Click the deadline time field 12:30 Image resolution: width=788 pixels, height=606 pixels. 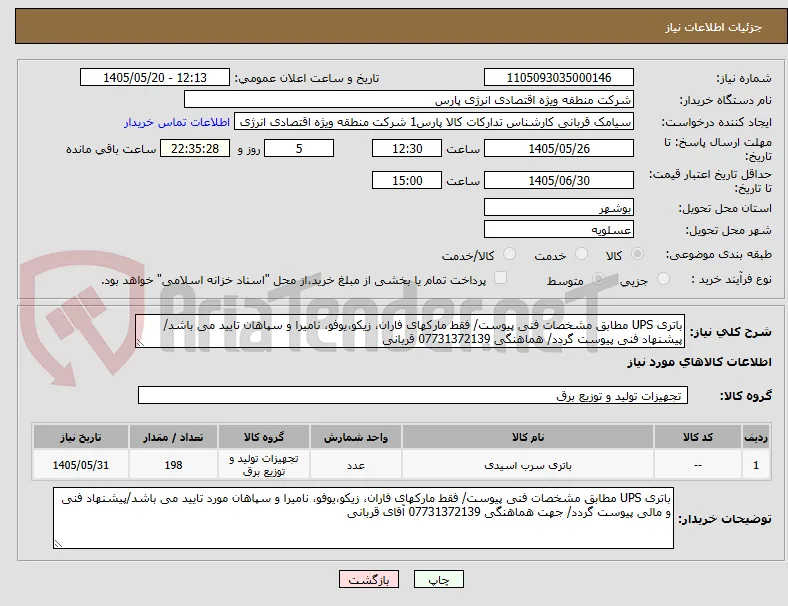407,148
